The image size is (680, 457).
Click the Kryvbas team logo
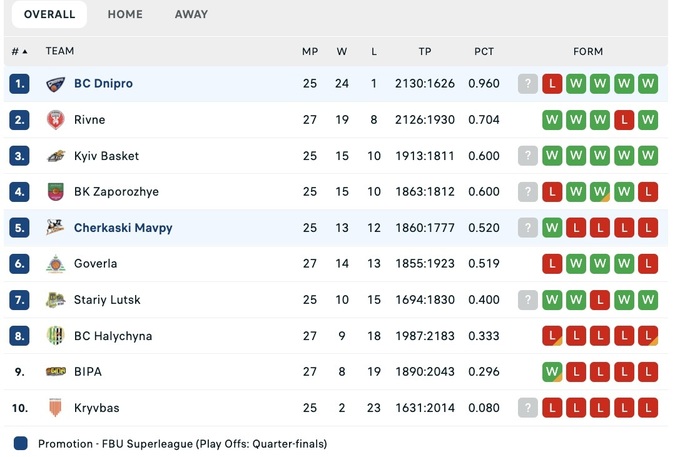[55, 408]
